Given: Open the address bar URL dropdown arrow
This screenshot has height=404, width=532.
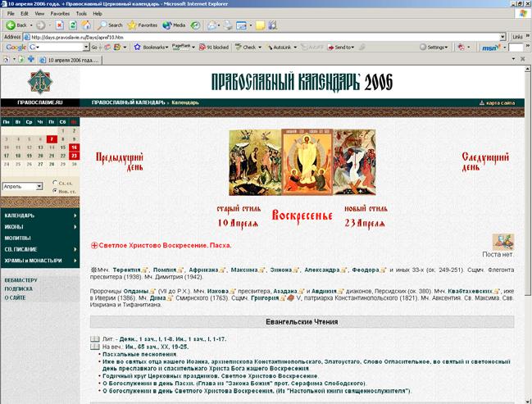Looking at the screenshot, I should pyautogui.click(x=502, y=37).
